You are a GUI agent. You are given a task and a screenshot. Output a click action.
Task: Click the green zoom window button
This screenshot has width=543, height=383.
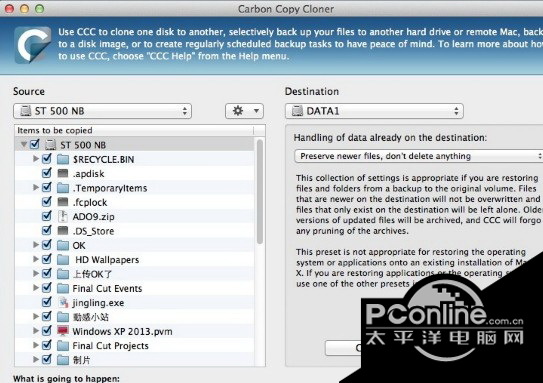pos(40,9)
